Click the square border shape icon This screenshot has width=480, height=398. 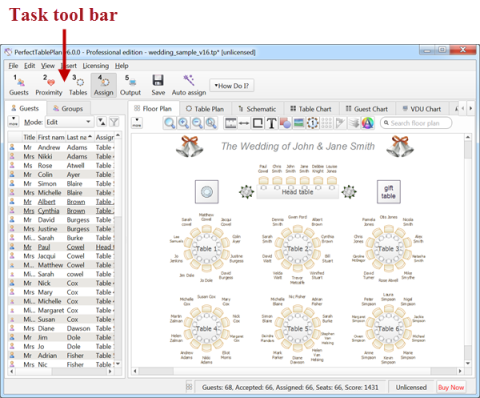click(258, 123)
